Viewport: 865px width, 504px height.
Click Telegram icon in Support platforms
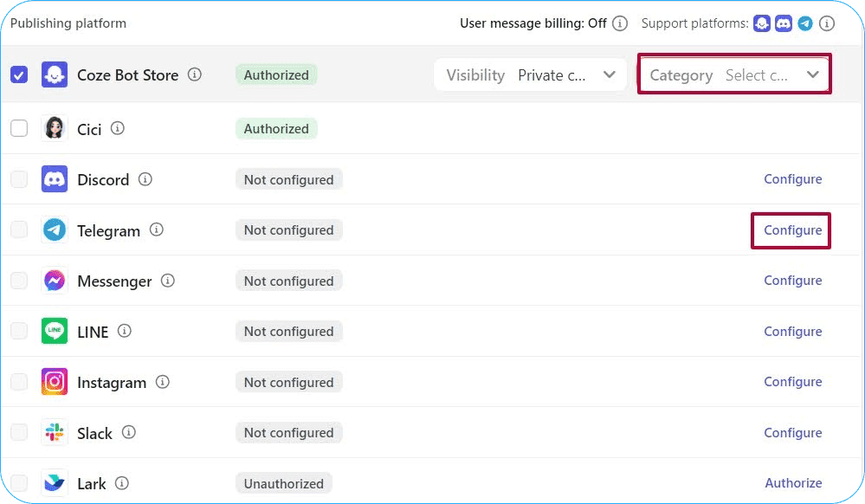805,23
